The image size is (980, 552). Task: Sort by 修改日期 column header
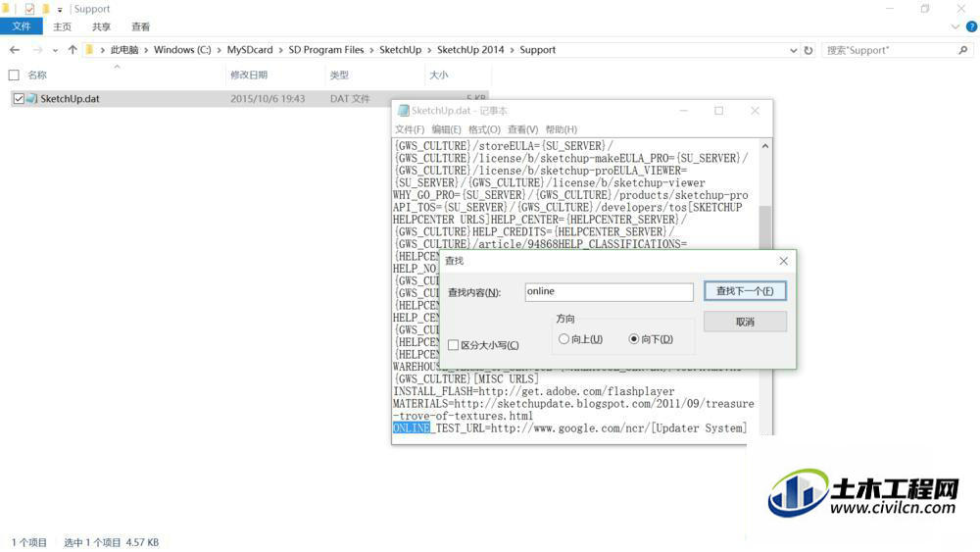tap(249, 75)
